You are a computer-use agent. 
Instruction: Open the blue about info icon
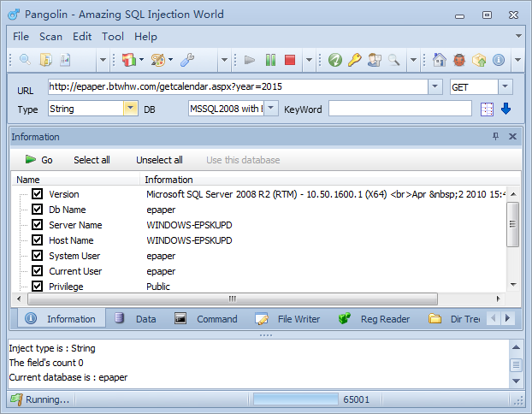pyautogui.click(x=499, y=60)
